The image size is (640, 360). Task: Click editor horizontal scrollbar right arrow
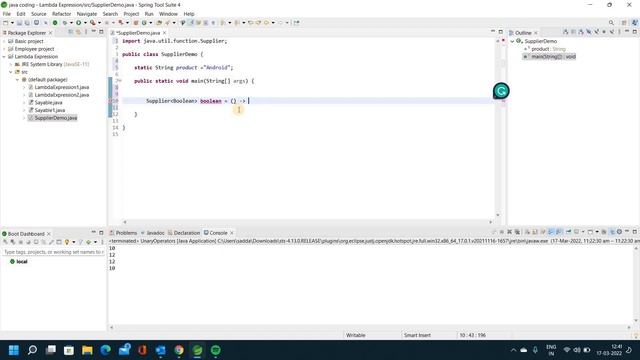click(x=491, y=222)
